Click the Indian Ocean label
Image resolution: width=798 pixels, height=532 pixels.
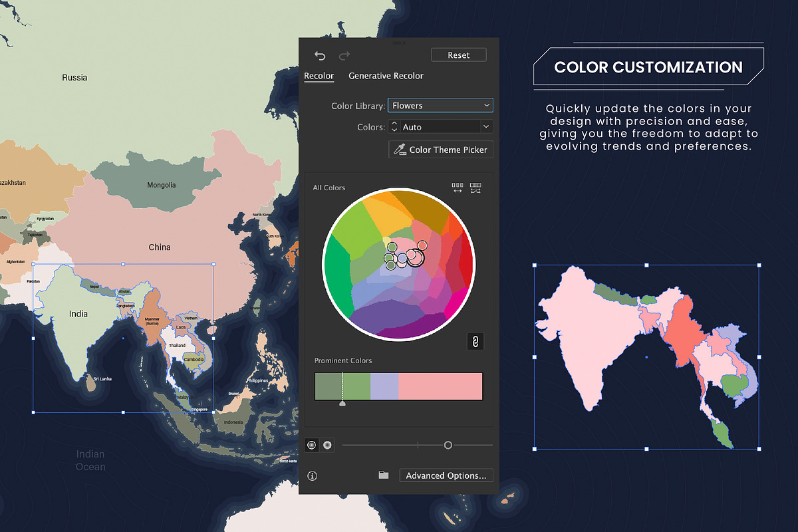[x=90, y=460]
